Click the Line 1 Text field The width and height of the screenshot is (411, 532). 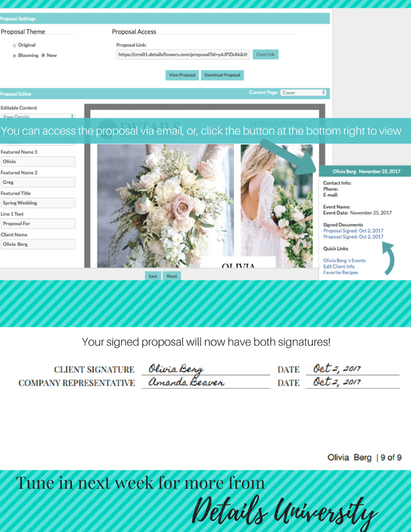pos(38,223)
